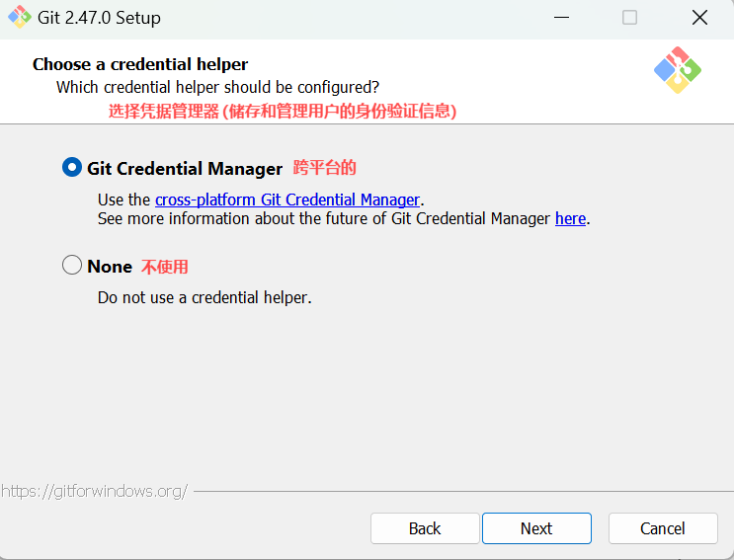The height and width of the screenshot is (560, 734).
Task: Open the cross-platform Git Credential Manager link
Action: click(x=287, y=200)
